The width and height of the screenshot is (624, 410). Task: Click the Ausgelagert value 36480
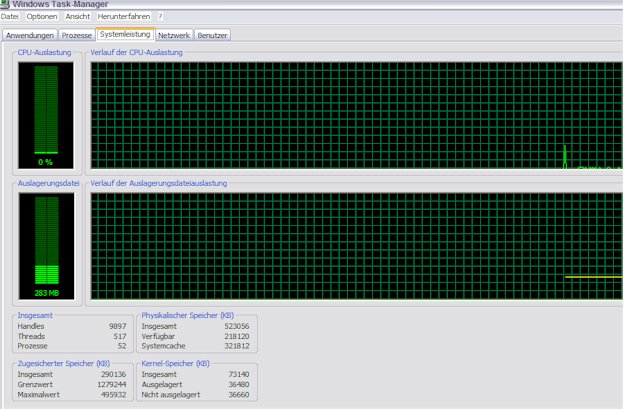point(239,385)
